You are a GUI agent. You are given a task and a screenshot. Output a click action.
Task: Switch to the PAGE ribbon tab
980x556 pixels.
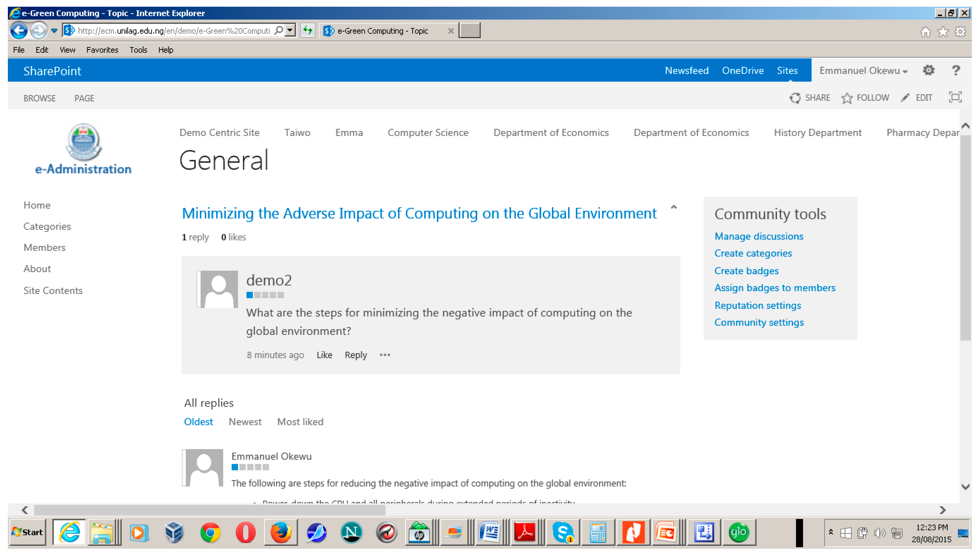click(84, 98)
